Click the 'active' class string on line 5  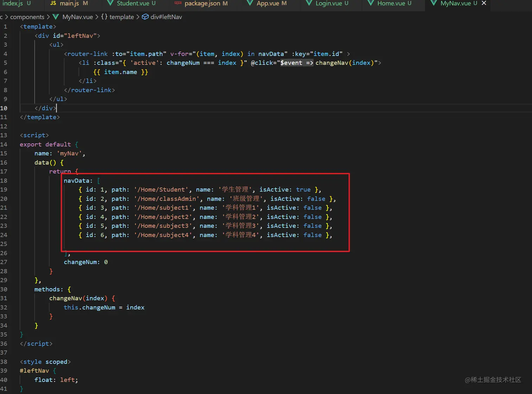[145, 63]
